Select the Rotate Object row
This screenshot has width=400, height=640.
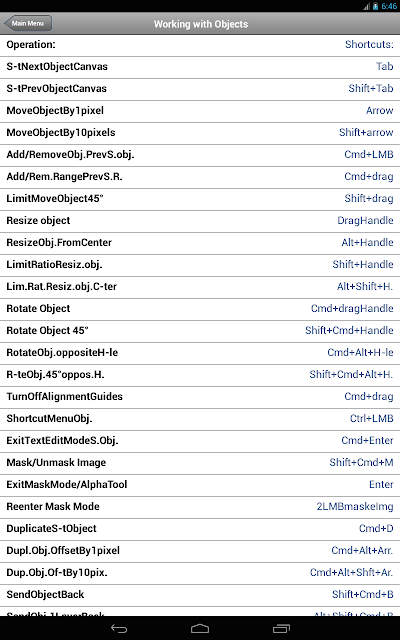pos(200,309)
